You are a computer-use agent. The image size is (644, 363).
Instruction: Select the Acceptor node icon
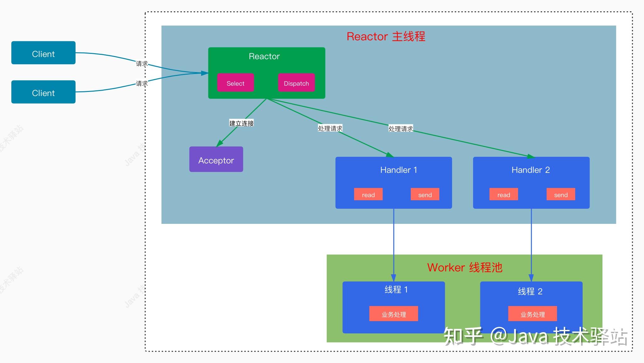pos(215,159)
